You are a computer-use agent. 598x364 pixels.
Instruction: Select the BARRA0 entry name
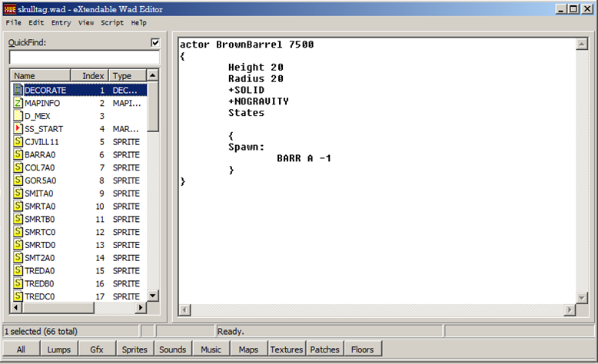40,154
